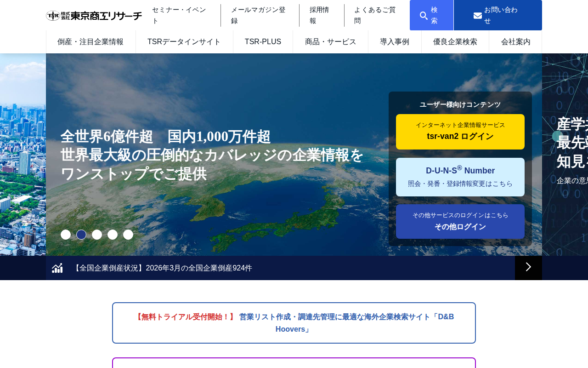This screenshot has height=368, width=588.
Task: Click the envelope icon in お問い合わせ
Action: coord(478,16)
